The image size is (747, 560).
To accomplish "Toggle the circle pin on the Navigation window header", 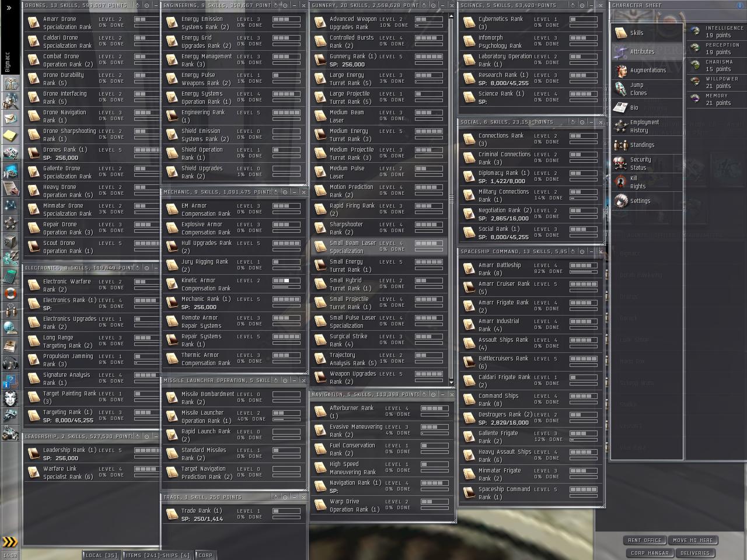I will tap(433, 394).
